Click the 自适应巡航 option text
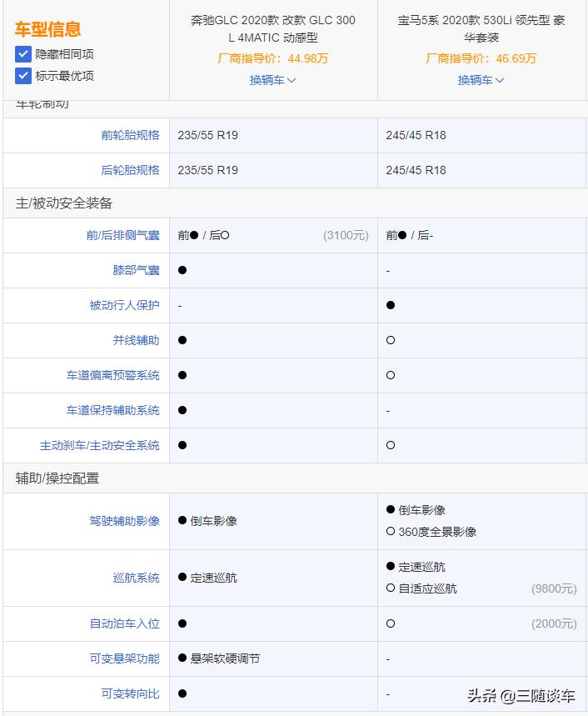 pos(427,588)
